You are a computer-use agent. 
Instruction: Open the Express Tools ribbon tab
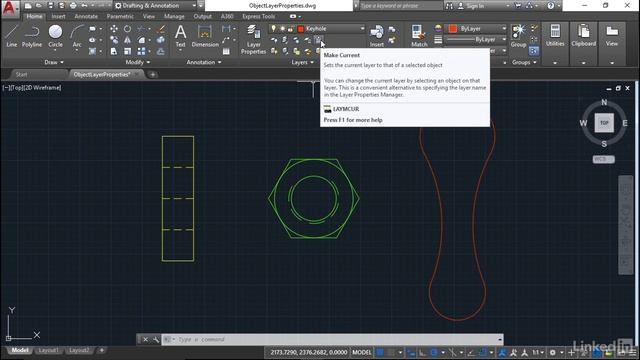pyautogui.click(x=258, y=16)
